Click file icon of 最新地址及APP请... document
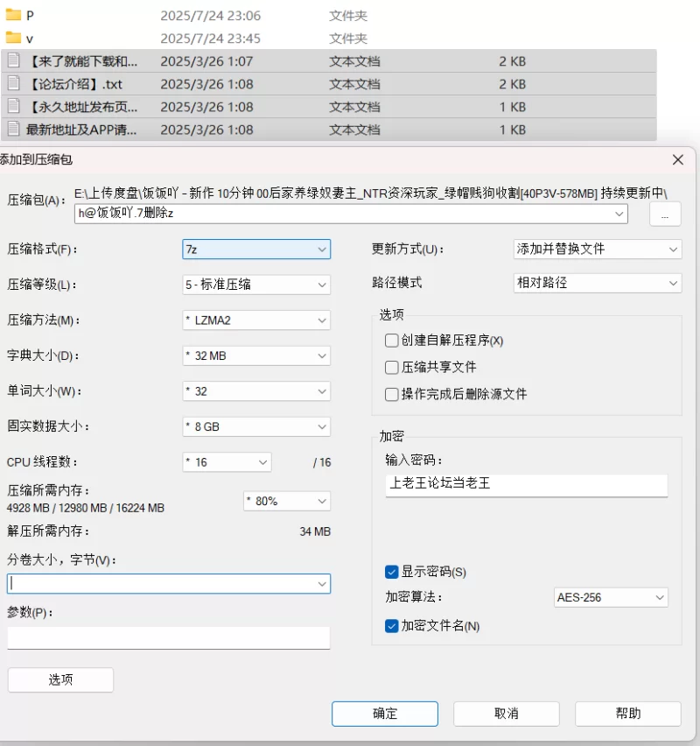 [x=14, y=129]
